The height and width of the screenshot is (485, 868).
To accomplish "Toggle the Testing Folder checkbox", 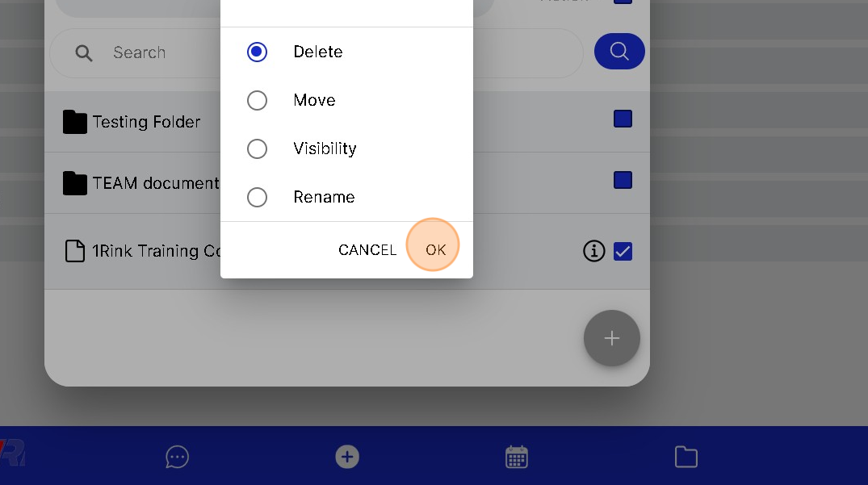I will tap(623, 119).
